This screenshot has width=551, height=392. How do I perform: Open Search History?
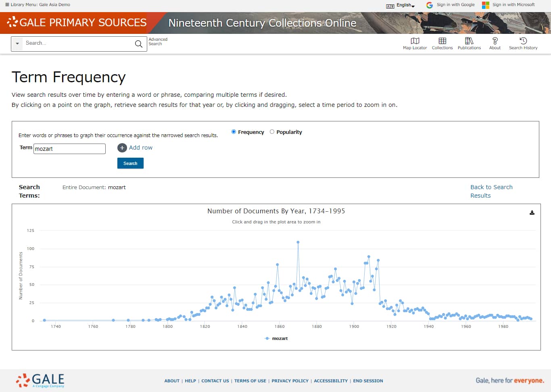pos(523,44)
